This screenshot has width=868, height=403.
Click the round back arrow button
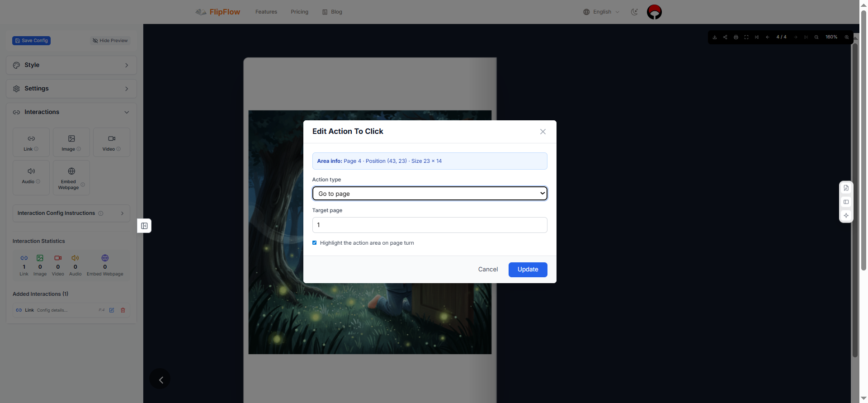[x=160, y=379]
